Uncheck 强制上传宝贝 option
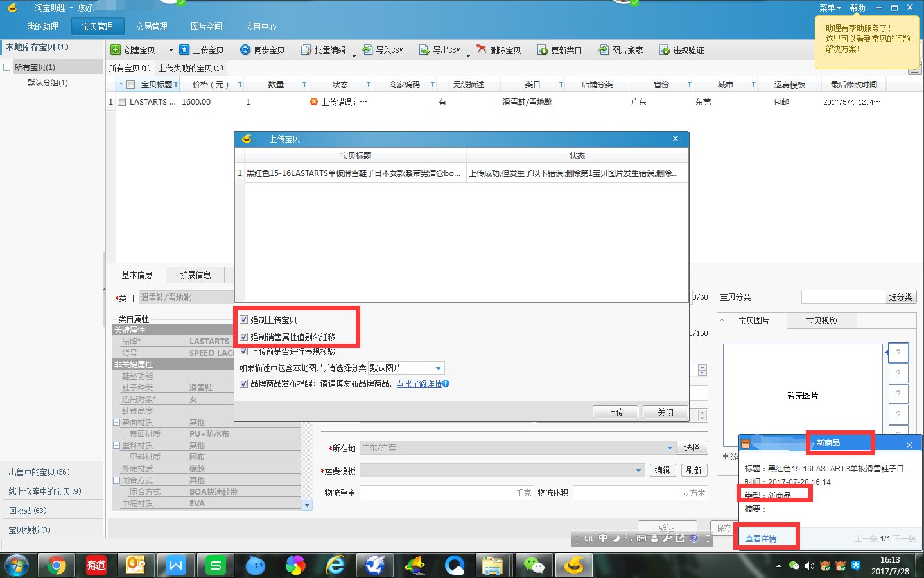 243,319
